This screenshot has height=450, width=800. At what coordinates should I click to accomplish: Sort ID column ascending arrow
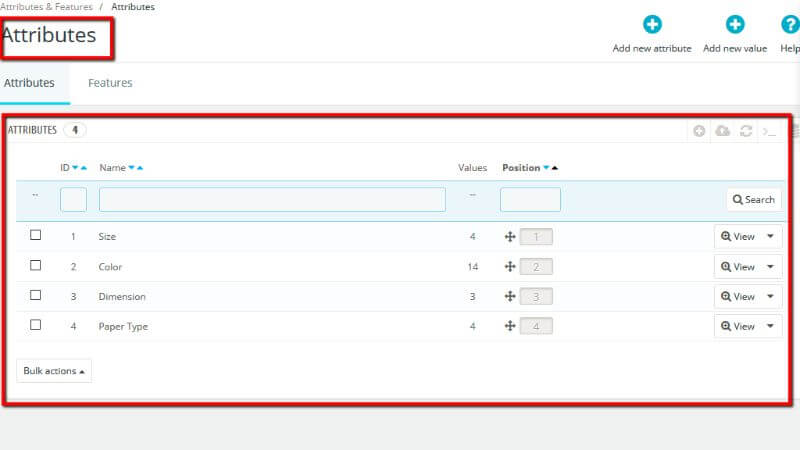[x=84, y=168]
